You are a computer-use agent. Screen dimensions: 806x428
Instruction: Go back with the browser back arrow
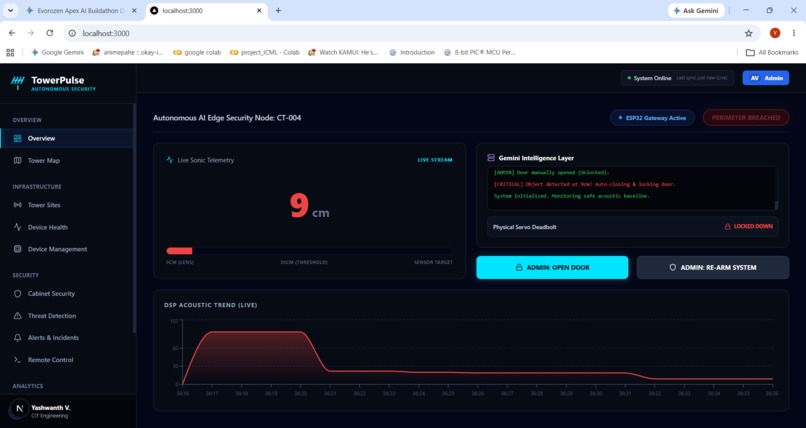(12, 33)
